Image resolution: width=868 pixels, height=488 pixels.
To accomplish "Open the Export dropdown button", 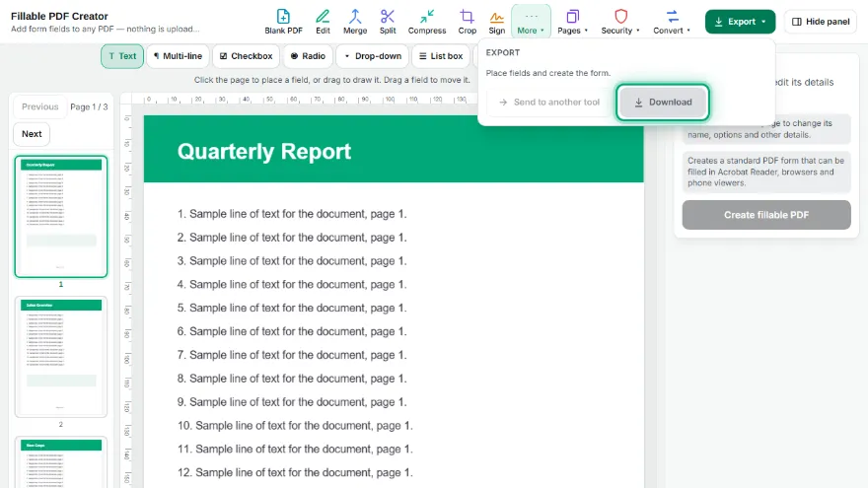I will (740, 22).
